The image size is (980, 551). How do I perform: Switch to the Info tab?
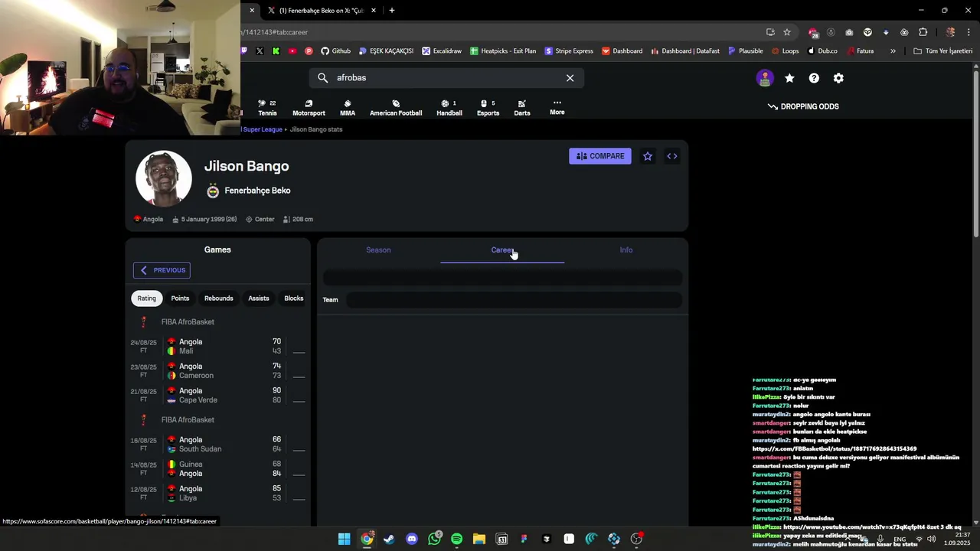[626, 250]
